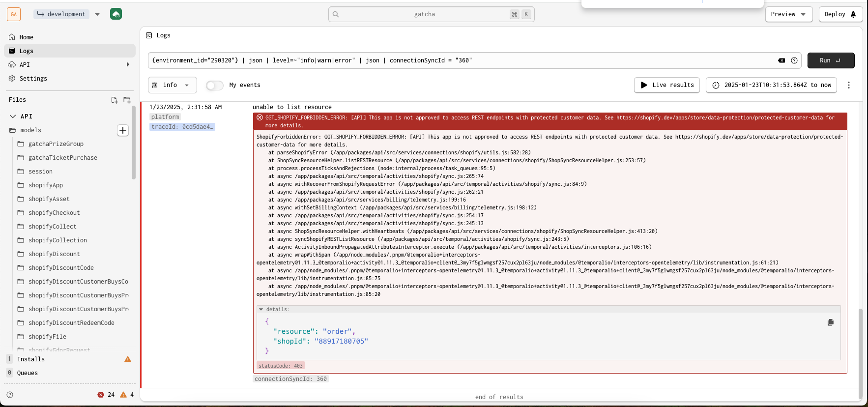Click the Deploy button

(840, 14)
